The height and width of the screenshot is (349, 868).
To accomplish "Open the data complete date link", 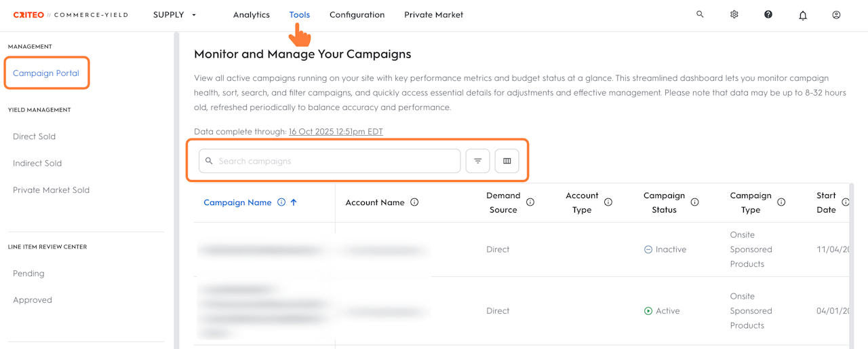I will 336,132.
